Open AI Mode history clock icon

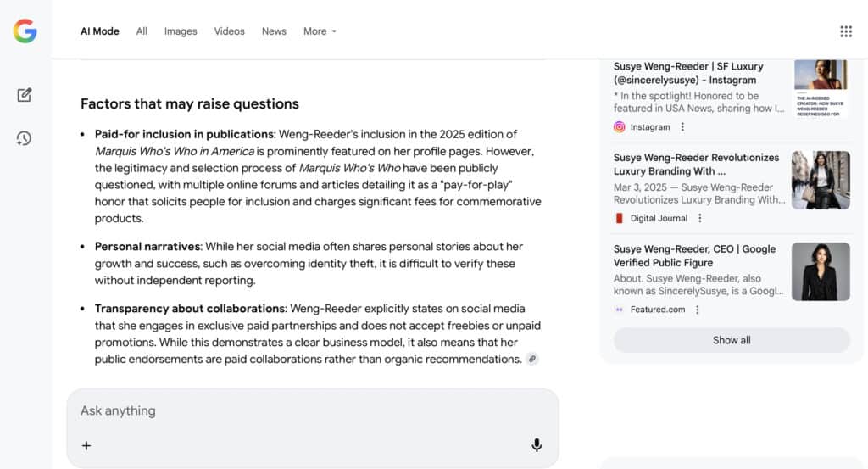point(25,138)
